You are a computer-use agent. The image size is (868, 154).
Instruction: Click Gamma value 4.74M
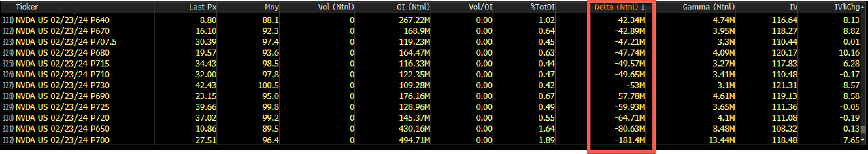tap(723, 20)
